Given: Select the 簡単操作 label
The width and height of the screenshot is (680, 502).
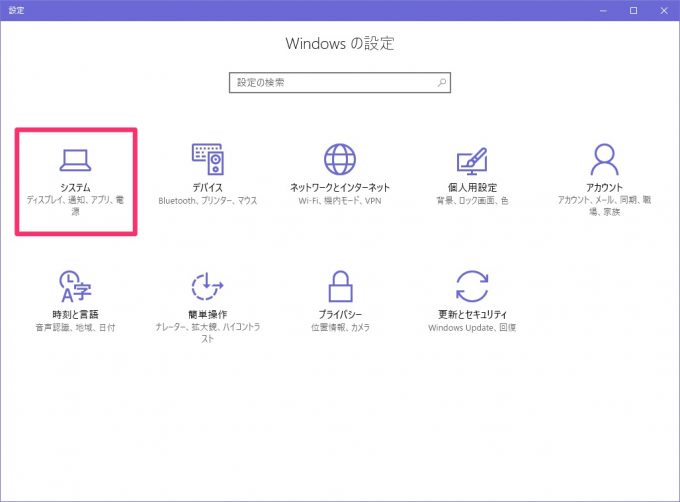Looking at the screenshot, I should pyautogui.click(x=208, y=314).
